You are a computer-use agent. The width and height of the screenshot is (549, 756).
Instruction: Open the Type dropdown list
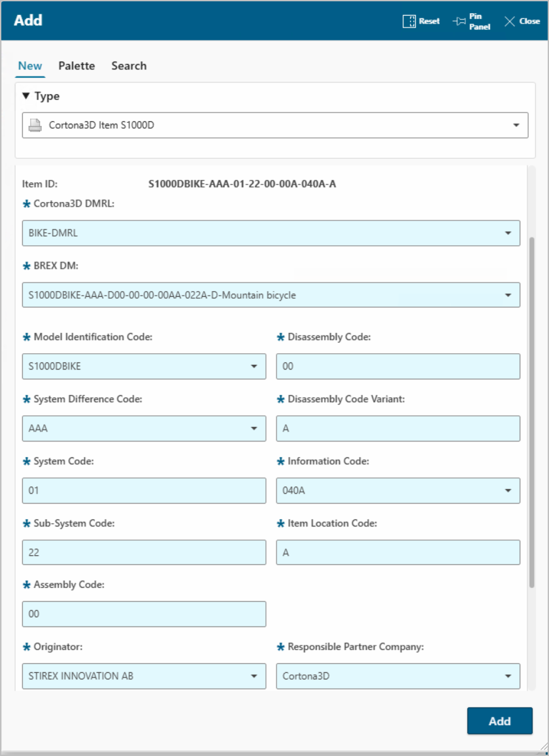[x=516, y=125]
